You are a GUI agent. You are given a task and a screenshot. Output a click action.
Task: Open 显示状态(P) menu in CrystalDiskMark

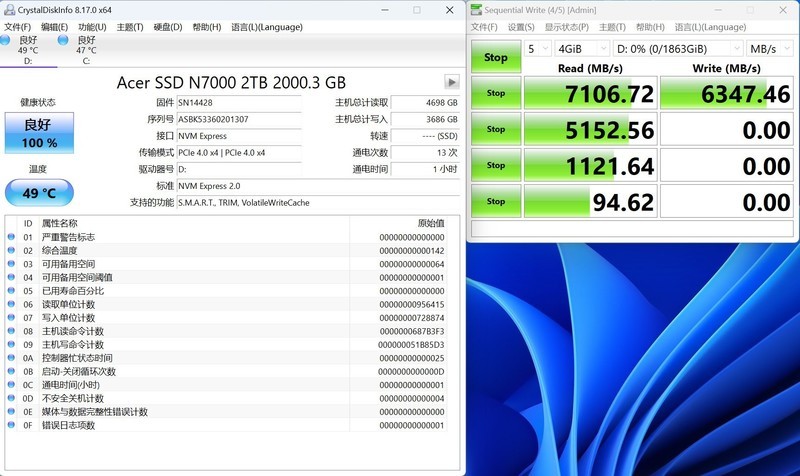(x=566, y=27)
